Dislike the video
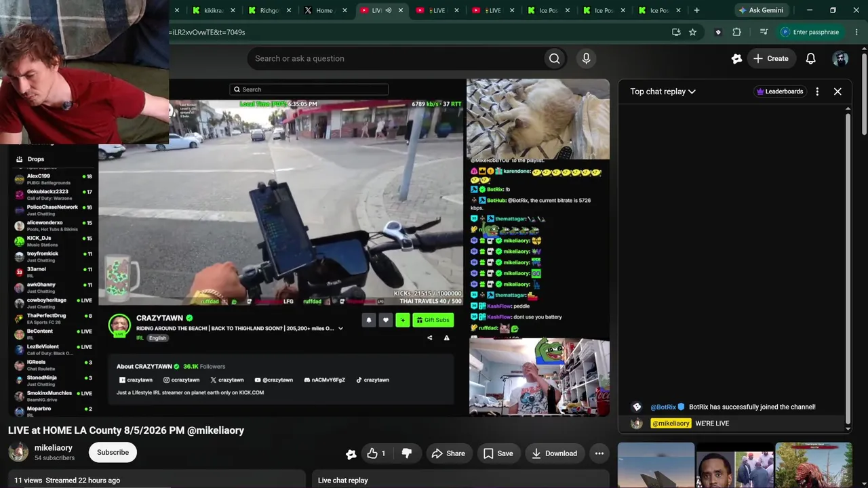 [407, 453]
